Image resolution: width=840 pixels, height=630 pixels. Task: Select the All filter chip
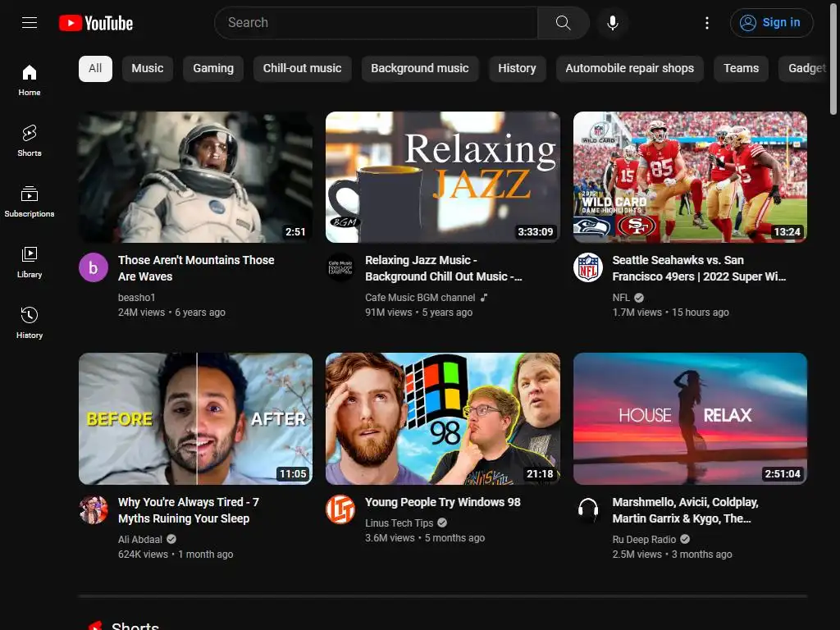point(95,69)
